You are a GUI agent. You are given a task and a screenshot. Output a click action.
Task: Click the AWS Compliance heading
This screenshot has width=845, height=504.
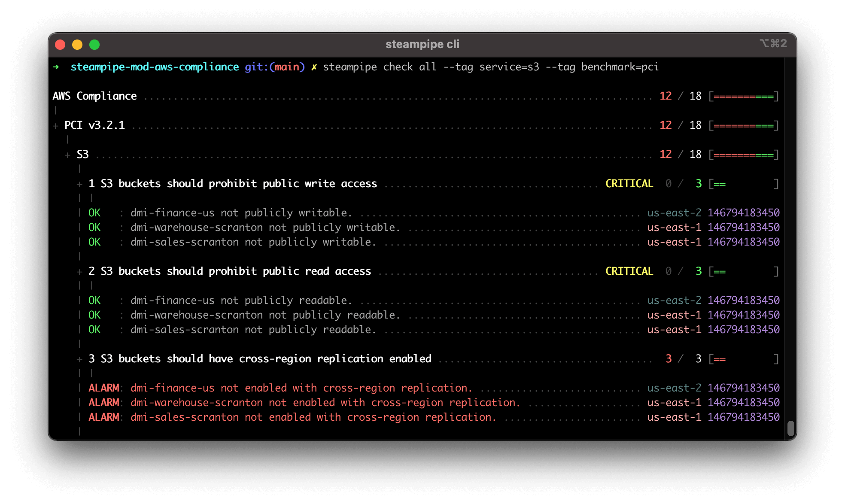[x=94, y=96]
